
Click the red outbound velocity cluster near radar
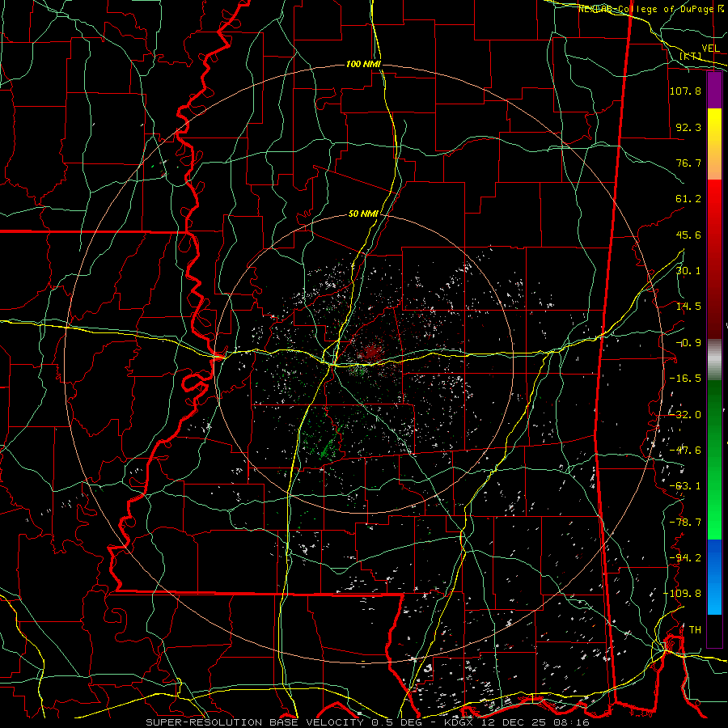point(371,352)
